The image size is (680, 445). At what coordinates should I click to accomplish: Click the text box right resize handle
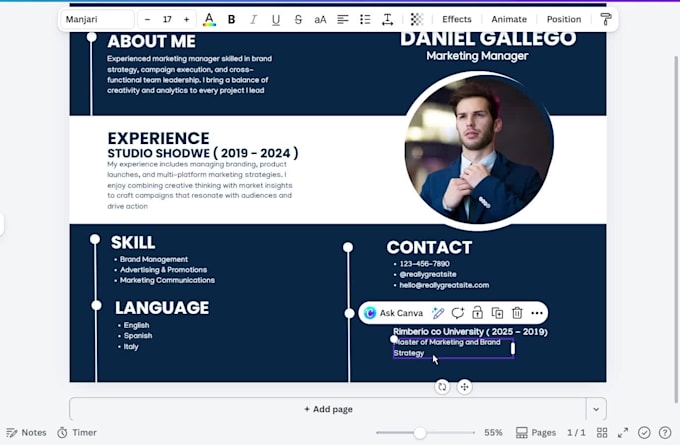coord(513,348)
